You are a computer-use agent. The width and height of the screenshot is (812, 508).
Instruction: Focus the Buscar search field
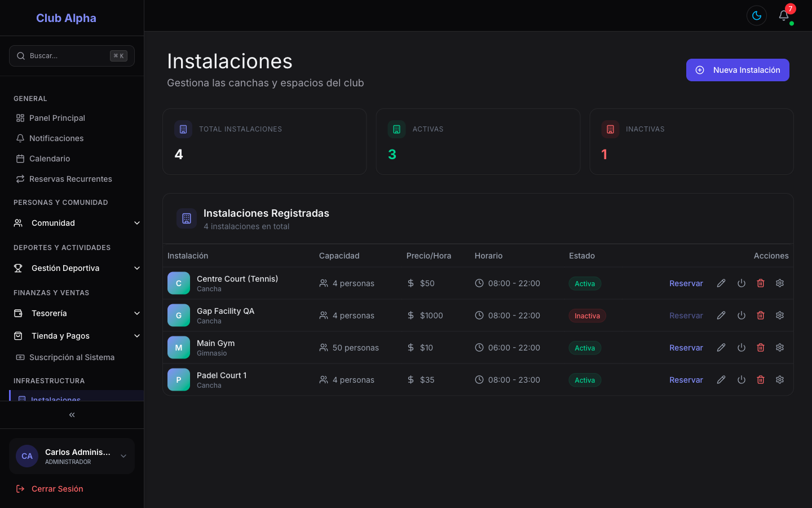[72, 56]
